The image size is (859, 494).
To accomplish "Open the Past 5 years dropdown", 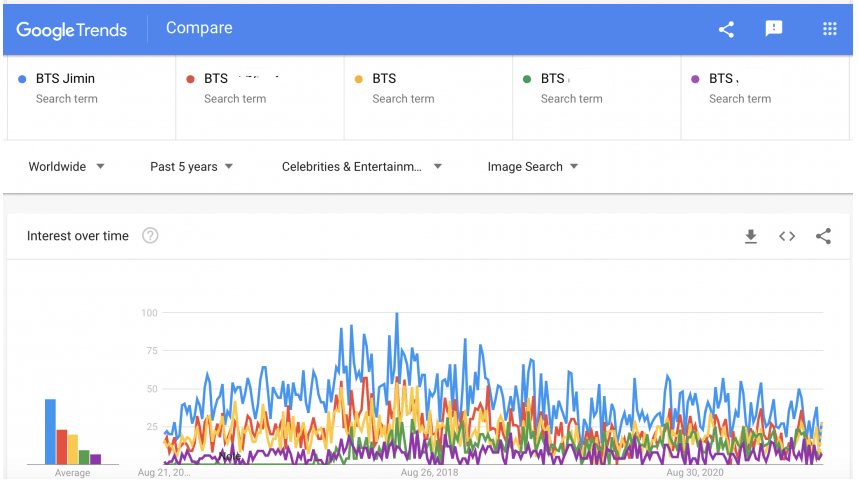I will (x=192, y=166).
